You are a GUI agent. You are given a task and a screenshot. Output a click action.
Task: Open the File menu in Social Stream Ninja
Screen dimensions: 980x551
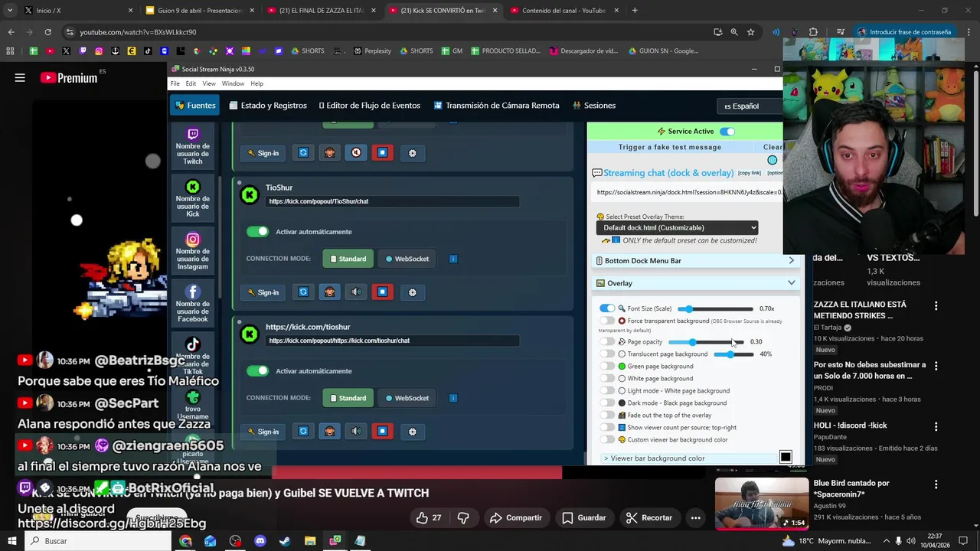(x=175, y=83)
